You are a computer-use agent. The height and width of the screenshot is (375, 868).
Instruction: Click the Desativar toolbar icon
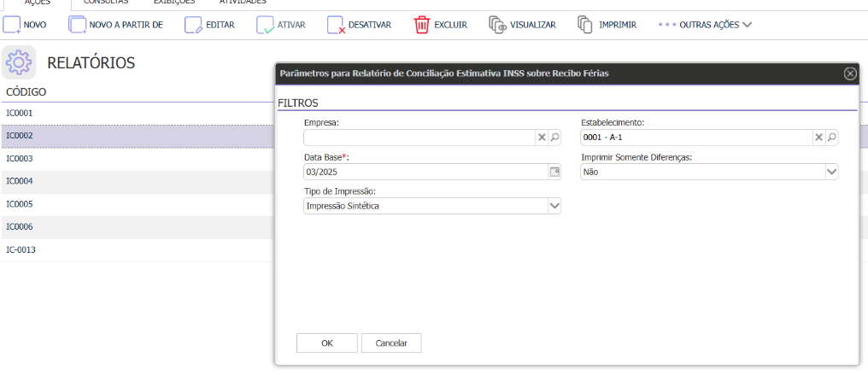click(x=337, y=25)
